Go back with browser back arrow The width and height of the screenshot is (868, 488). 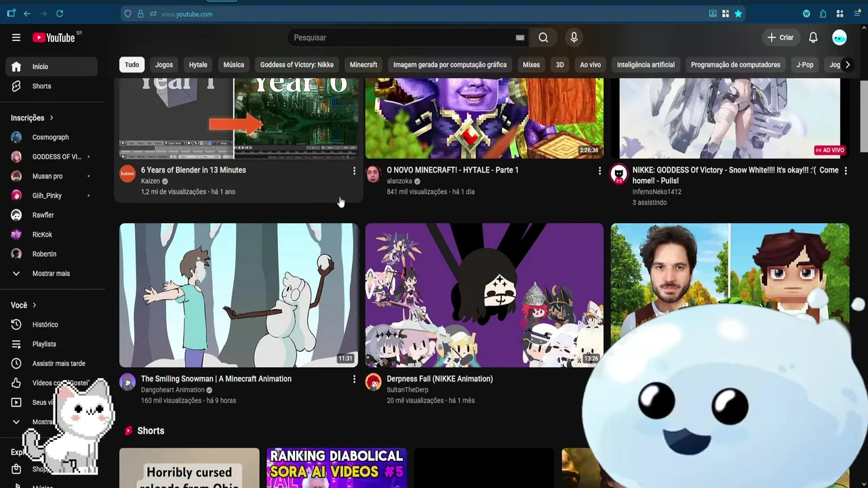click(x=27, y=14)
